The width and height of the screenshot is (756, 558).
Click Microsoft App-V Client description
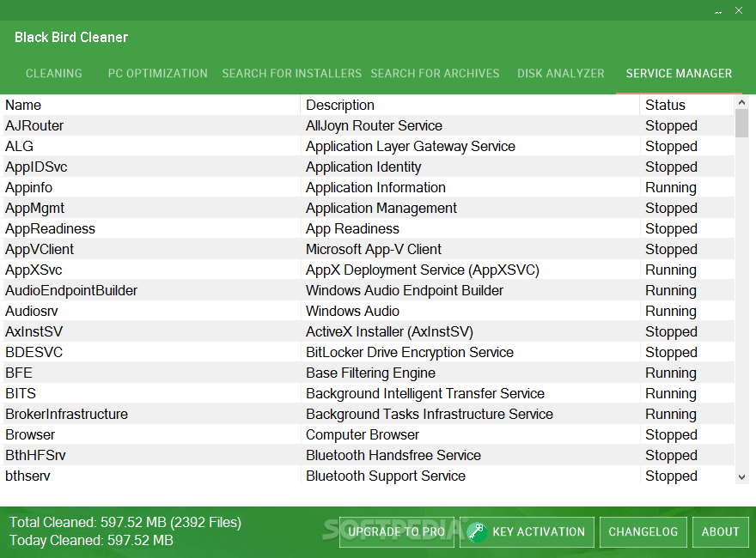point(374,250)
